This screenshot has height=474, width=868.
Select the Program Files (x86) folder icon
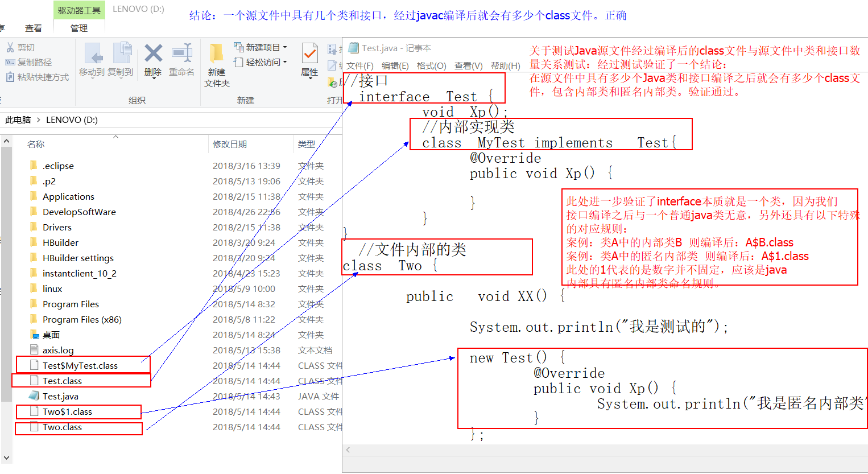(34, 319)
